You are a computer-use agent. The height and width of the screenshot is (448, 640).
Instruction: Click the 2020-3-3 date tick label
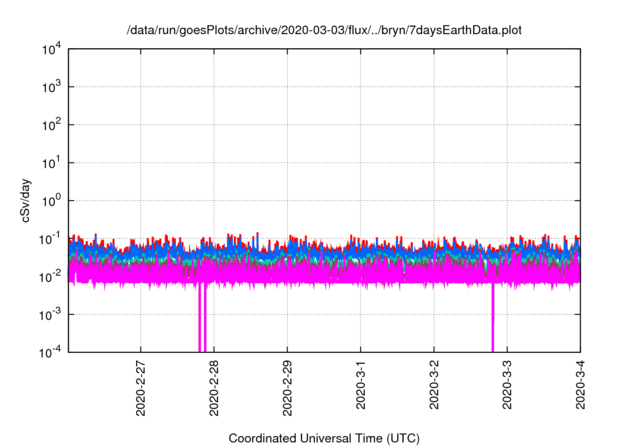click(x=507, y=385)
